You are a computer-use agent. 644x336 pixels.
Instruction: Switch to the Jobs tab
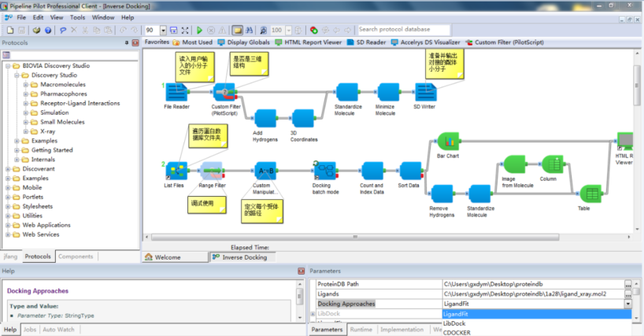point(30,330)
